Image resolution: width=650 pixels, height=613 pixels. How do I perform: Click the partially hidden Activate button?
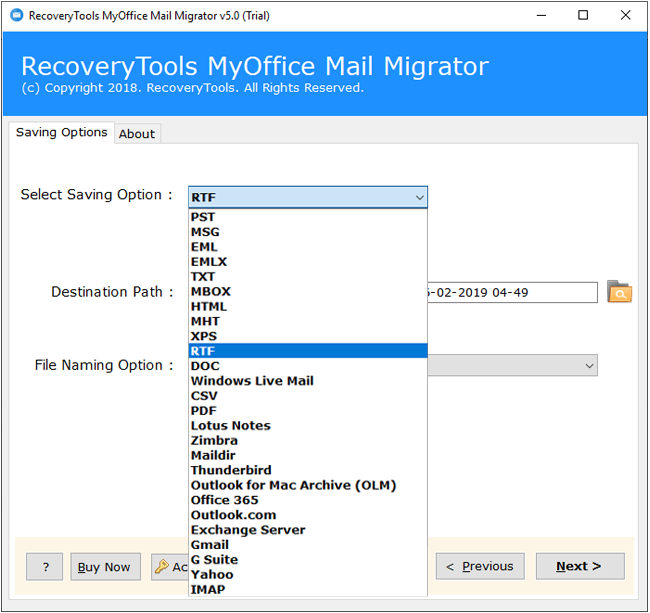(x=170, y=567)
